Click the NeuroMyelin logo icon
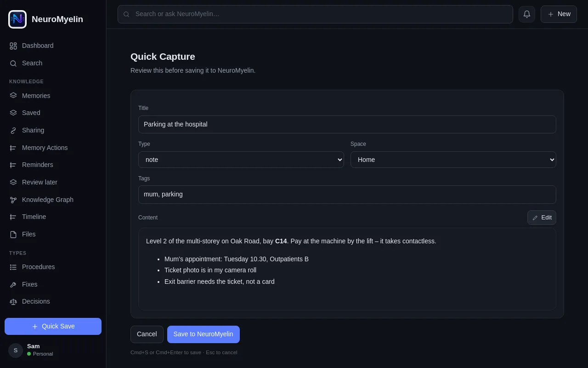Image resolution: width=588 pixels, height=368 pixels. coord(17,19)
